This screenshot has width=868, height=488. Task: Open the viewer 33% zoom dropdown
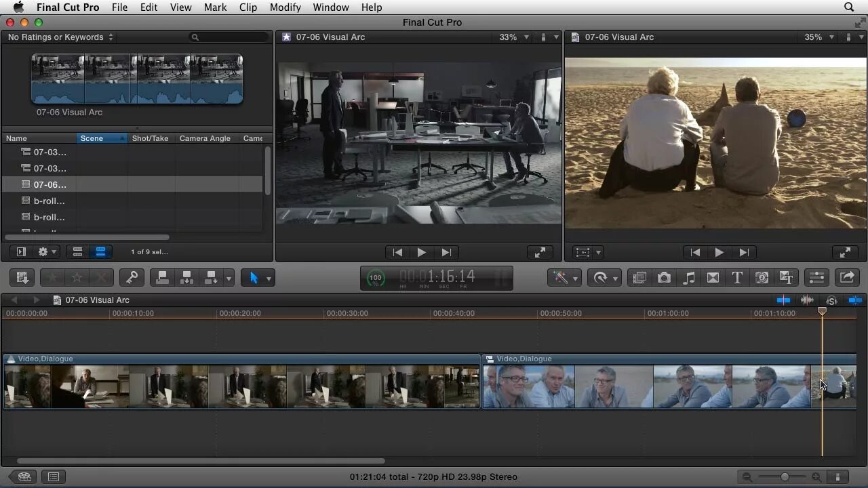(x=513, y=37)
